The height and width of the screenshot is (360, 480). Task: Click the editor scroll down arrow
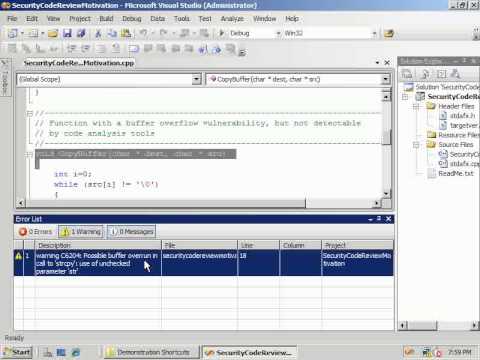coord(386,193)
